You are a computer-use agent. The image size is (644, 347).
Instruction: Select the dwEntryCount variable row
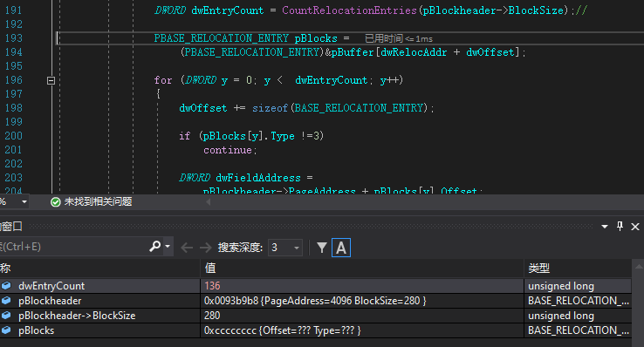click(315, 286)
